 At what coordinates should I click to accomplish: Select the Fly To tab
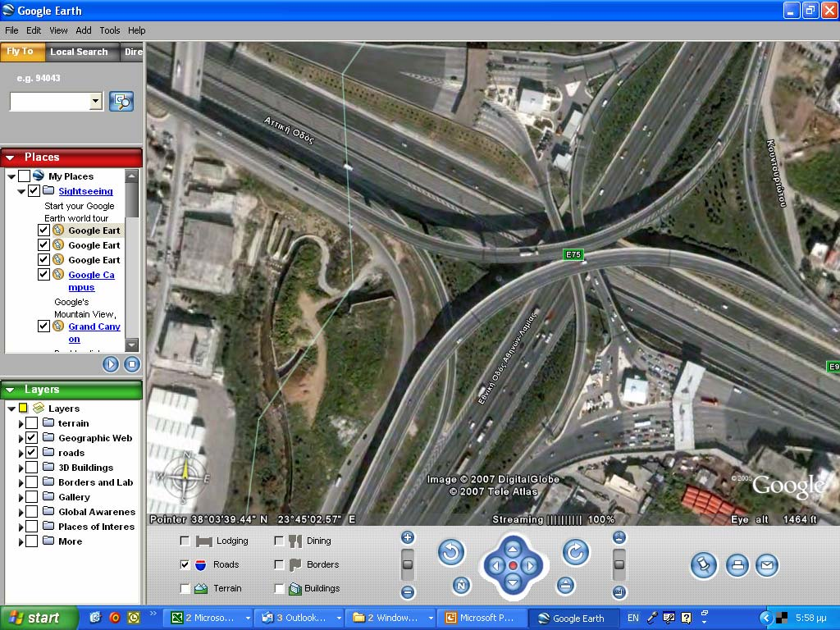(21, 52)
